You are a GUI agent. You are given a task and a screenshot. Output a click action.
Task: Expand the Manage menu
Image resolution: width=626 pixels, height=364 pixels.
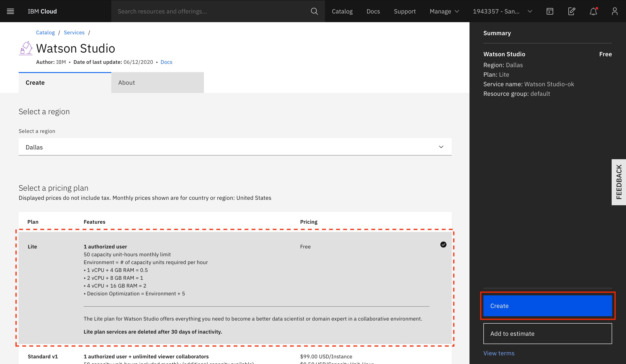(x=444, y=11)
